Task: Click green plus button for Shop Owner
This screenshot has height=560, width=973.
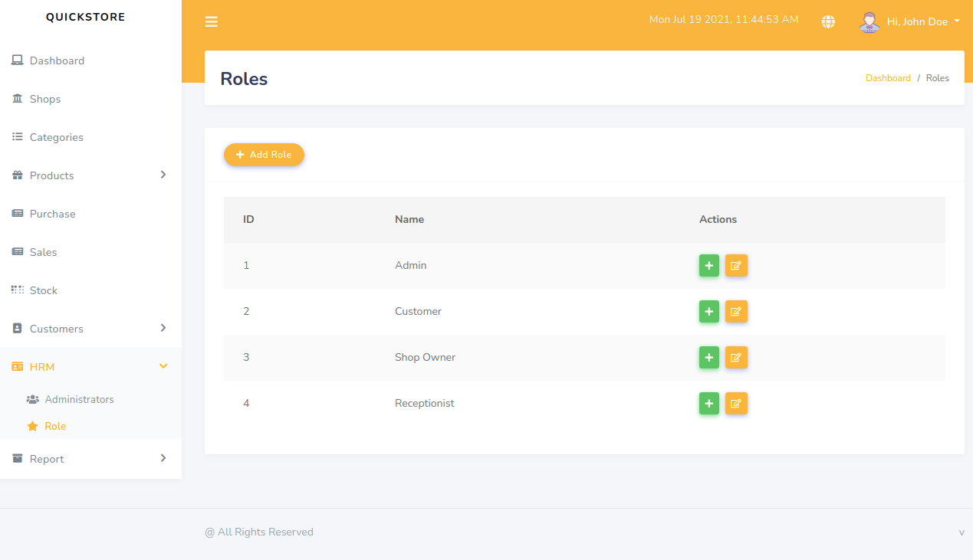Action: tap(709, 358)
